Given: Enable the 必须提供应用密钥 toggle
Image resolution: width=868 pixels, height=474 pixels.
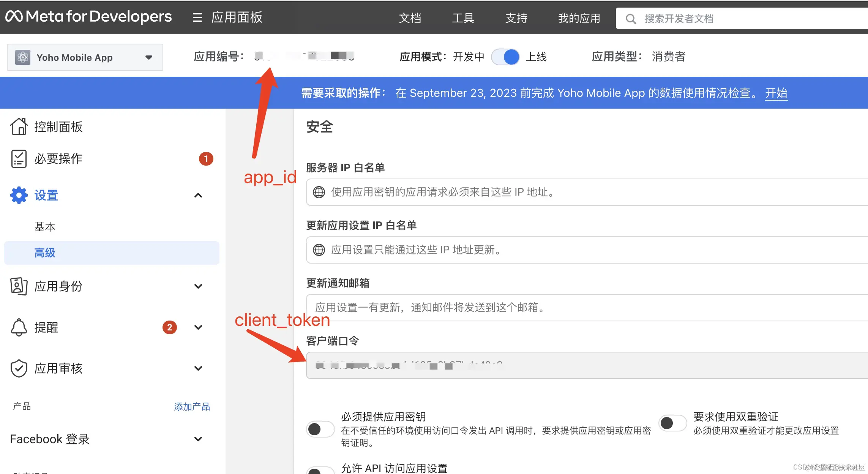Looking at the screenshot, I should pyautogui.click(x=320, y=429).
